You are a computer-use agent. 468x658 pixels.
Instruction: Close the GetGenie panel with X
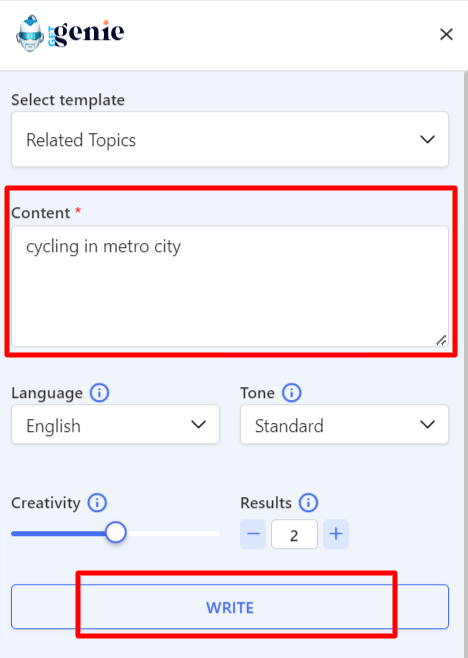pos(446,34)
